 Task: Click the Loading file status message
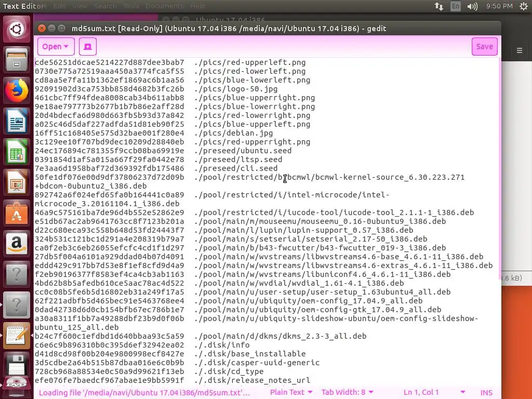(x=144, y=393)
